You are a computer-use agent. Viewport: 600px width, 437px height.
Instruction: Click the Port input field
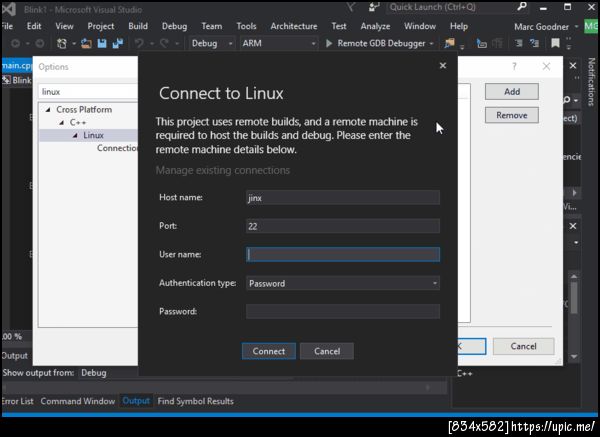click(343, 226)
